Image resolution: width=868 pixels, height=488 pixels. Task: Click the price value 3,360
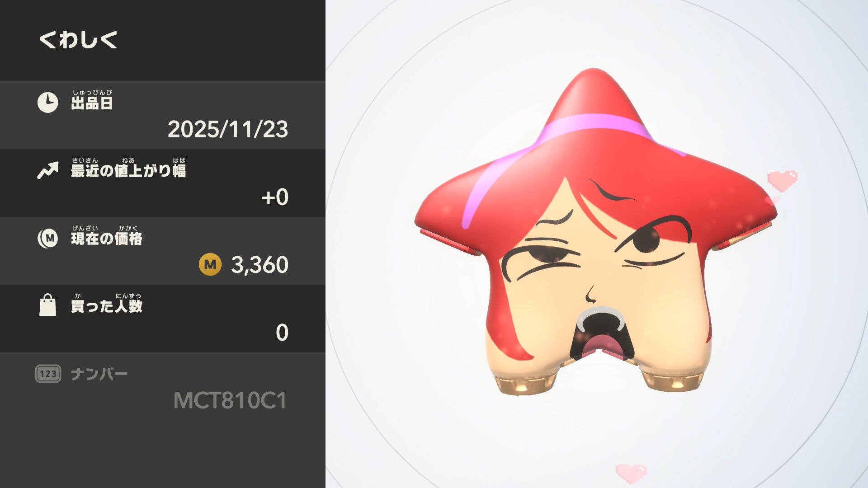259,265
